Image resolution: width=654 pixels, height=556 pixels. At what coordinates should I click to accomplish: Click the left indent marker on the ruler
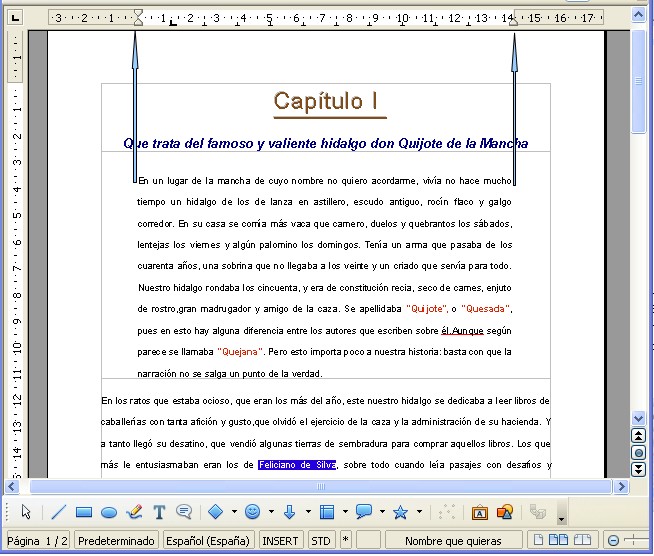click(138, 18)
